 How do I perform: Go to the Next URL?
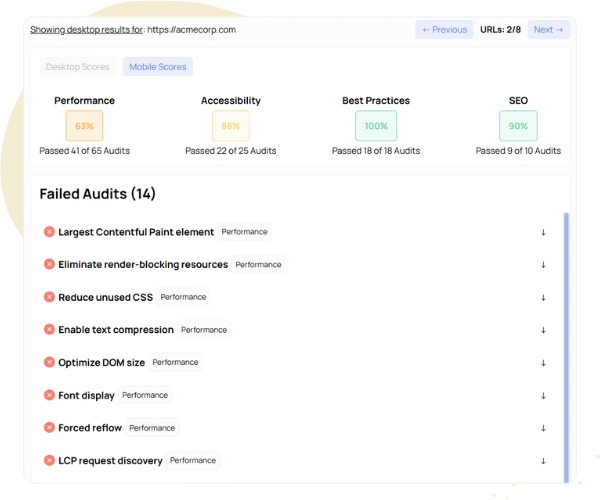point(549,29)
